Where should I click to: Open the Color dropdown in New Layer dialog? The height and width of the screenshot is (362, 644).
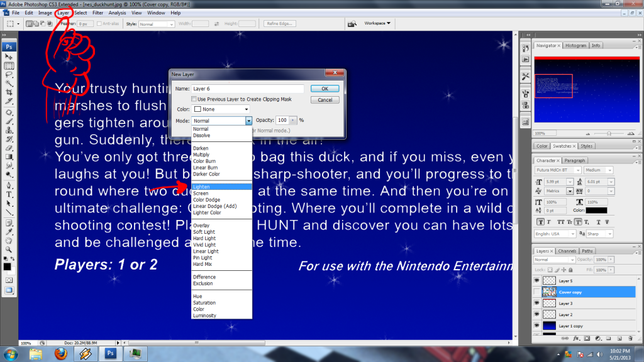click(x=221, y=109)
